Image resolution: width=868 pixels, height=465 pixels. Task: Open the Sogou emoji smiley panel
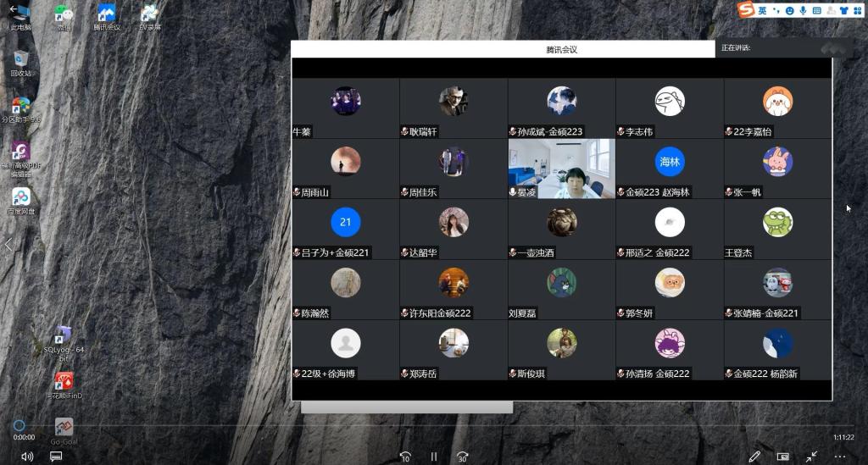coord(789,10)
